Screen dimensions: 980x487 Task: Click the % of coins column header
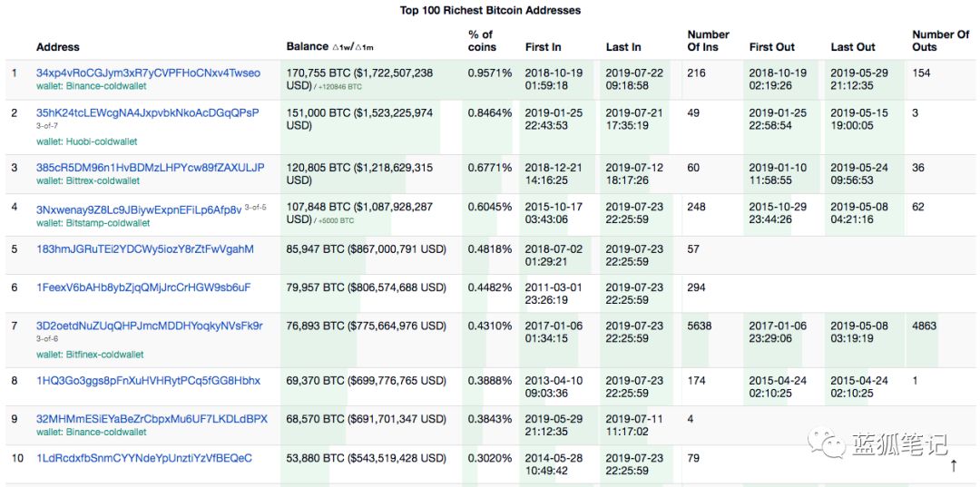(x=482, y=41)
